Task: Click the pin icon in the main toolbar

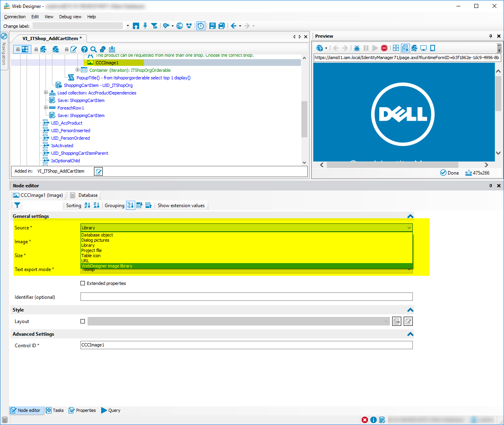Action: click(145, 26)
